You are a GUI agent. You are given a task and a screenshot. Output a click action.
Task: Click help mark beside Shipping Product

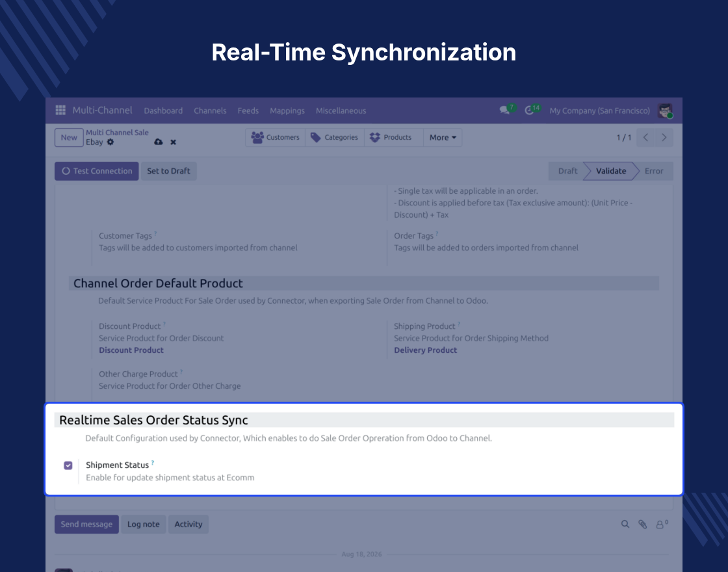click(x=459, y=324)
